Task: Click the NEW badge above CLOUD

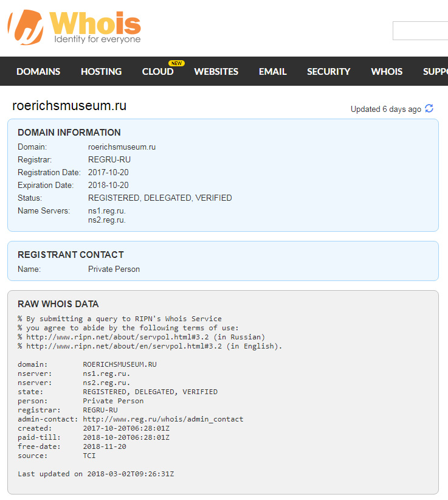Action: coord(176,63)
